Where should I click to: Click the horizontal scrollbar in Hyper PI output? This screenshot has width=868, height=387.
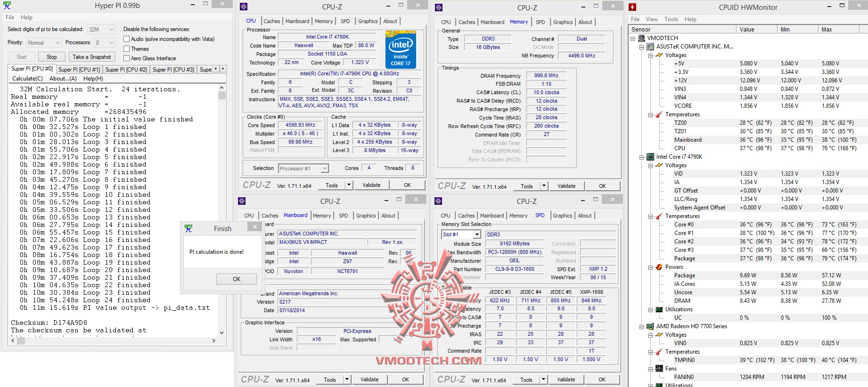click(113, 340)
